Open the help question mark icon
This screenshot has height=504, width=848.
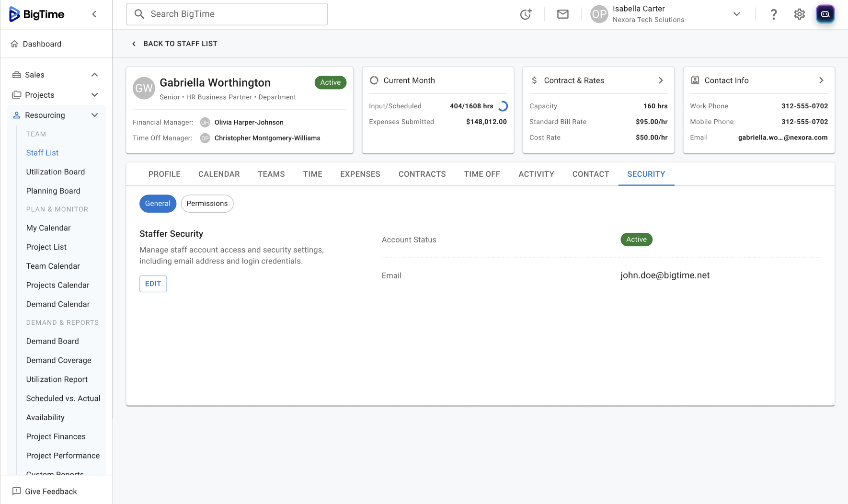click(773, 14)
